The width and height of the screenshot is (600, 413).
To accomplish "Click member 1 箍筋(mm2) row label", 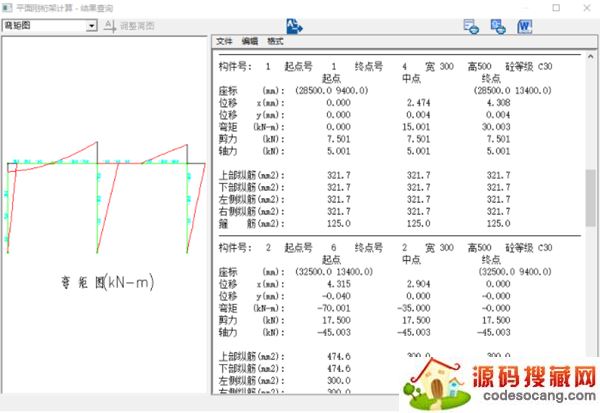I will [x=251, y=224].
